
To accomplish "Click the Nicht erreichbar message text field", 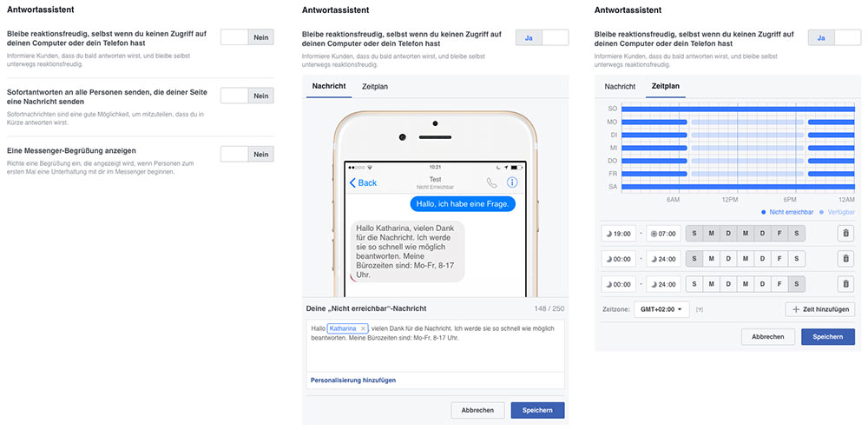I will (435, 346).
